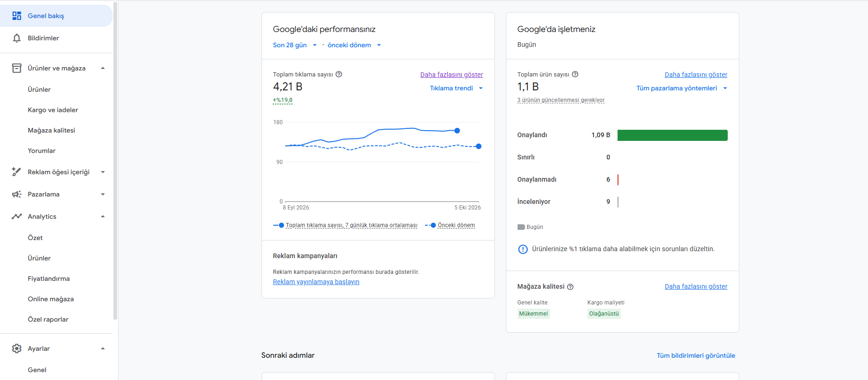Viewport: 868px width, 380px height.
Task: Click the Ürünler ve mağaza store icon
Action: click(x=17, y=68)
